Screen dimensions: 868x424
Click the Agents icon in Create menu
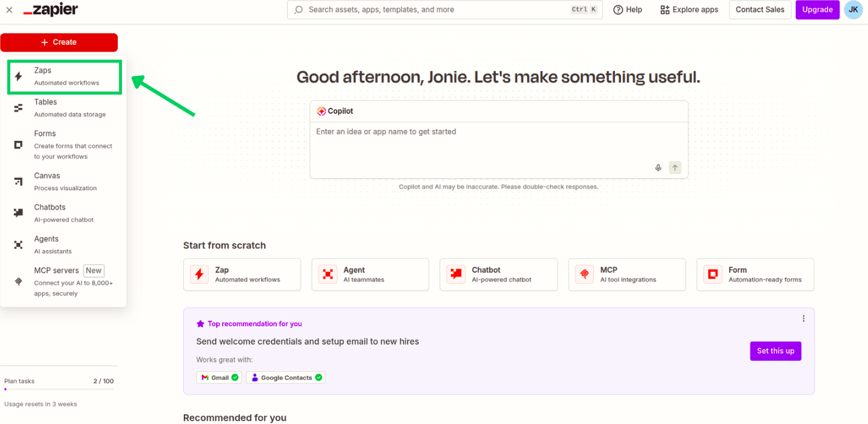pos(18,245)
